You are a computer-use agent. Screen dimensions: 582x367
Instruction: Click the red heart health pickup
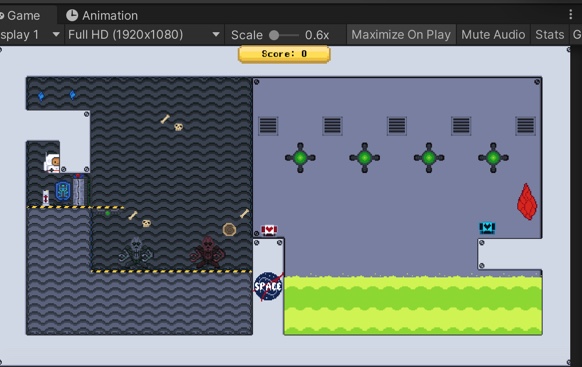(269, 230)
